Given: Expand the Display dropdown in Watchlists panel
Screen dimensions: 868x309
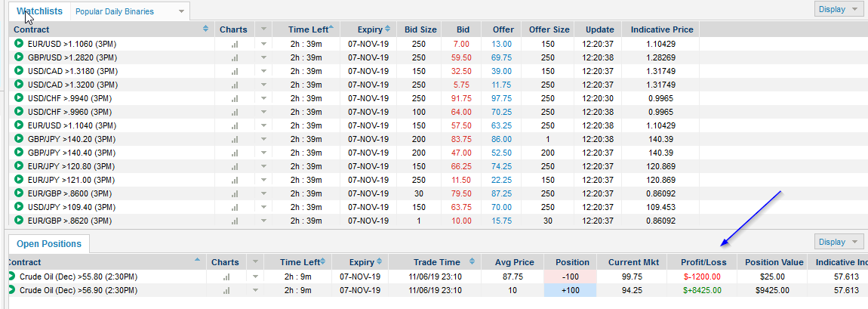Looking at the screenshot, I should pos(839,9).
